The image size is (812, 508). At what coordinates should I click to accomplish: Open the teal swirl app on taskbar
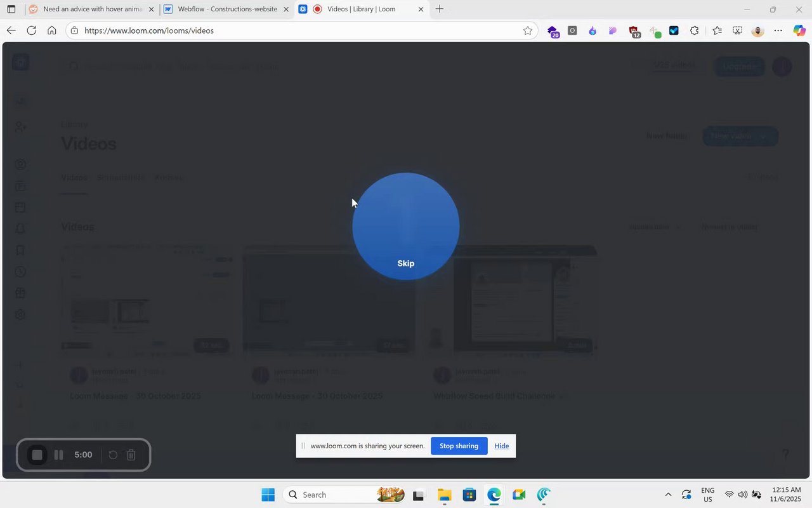544,495
